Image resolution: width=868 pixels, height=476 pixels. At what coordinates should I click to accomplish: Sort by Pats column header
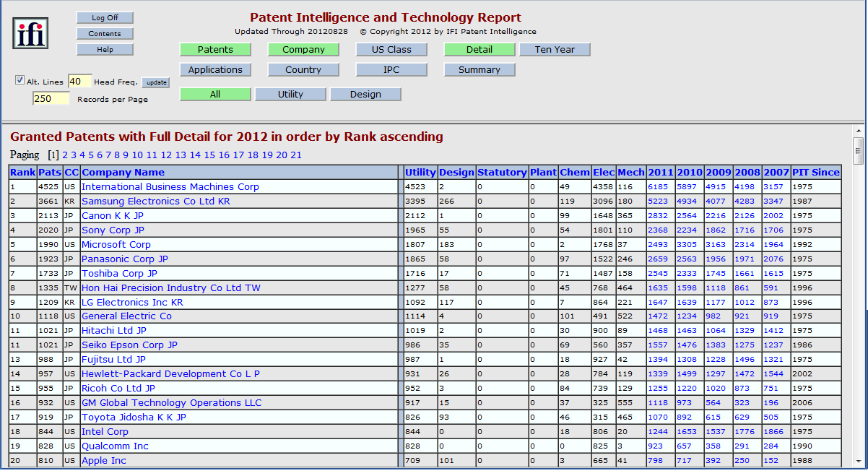(50, 173)
